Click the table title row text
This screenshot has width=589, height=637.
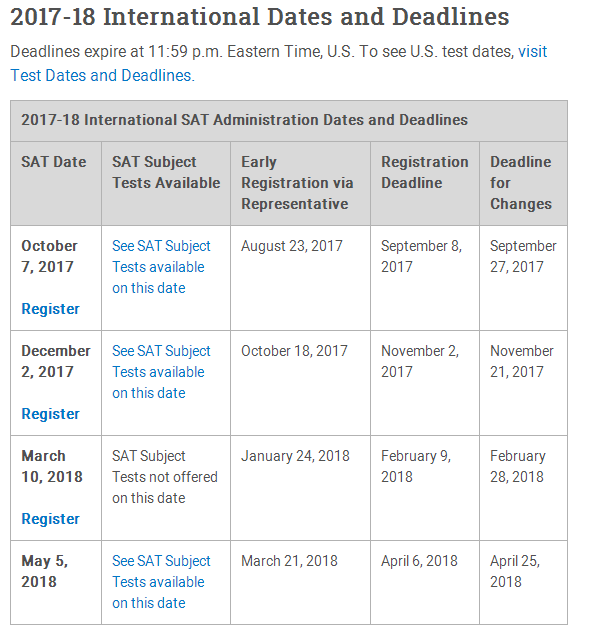click(244, 120)
